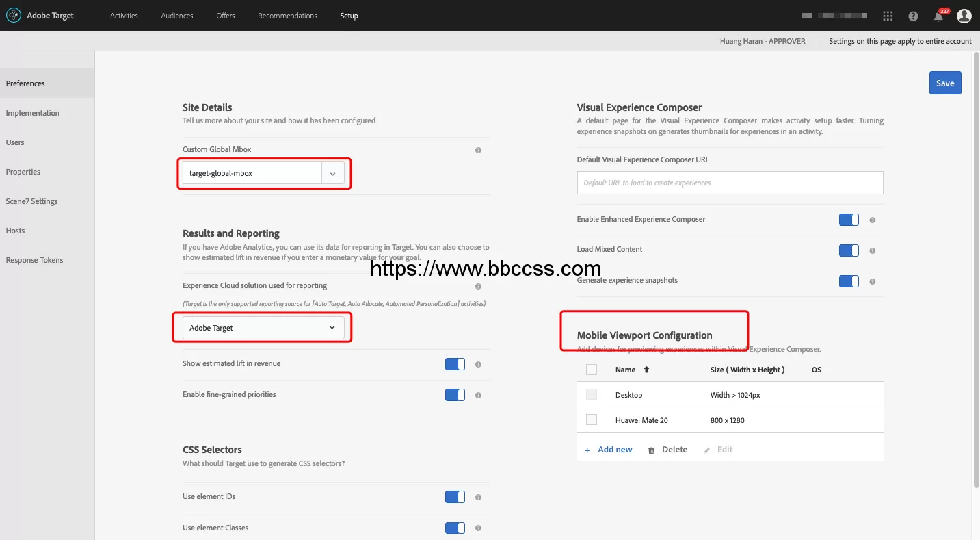980x540 pixels.
Task: Click the Huang Haran - APPROVER label
Action: [x=763, y=41]
